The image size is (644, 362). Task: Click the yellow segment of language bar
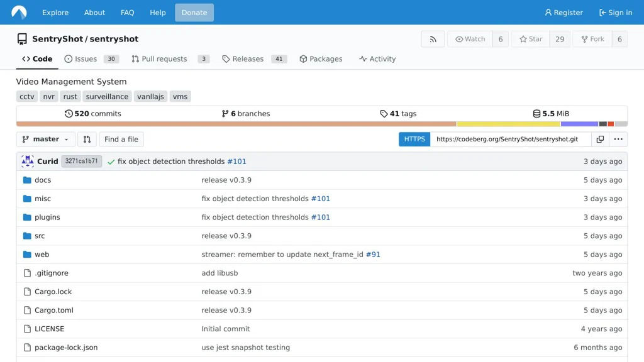point(508,124)
